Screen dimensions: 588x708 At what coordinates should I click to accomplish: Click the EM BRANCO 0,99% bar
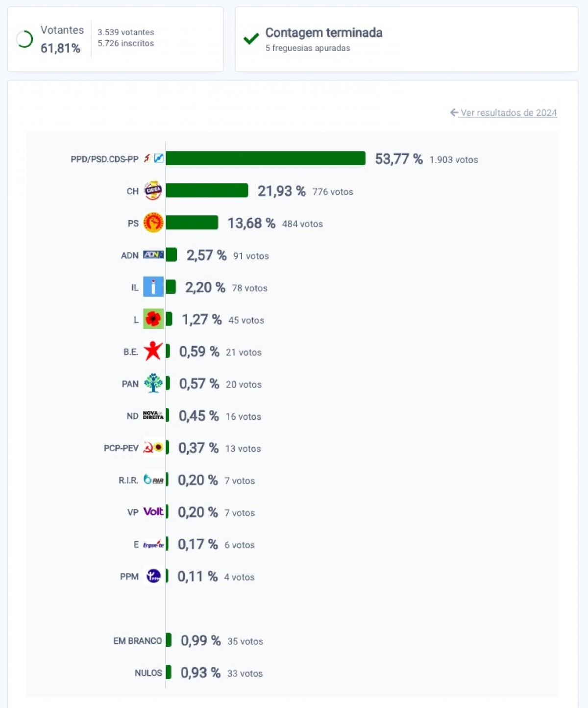pos(169,640)
